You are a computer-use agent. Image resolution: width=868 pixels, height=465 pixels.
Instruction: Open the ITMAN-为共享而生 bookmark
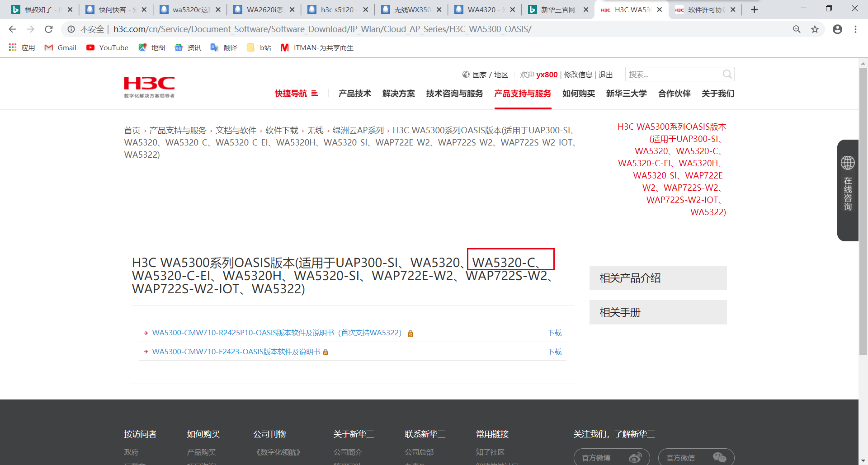click(317, 47)
